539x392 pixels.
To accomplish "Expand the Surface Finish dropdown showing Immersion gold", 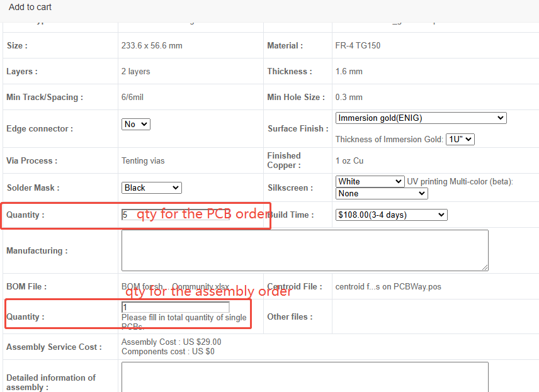I will [x=421, y=118].
